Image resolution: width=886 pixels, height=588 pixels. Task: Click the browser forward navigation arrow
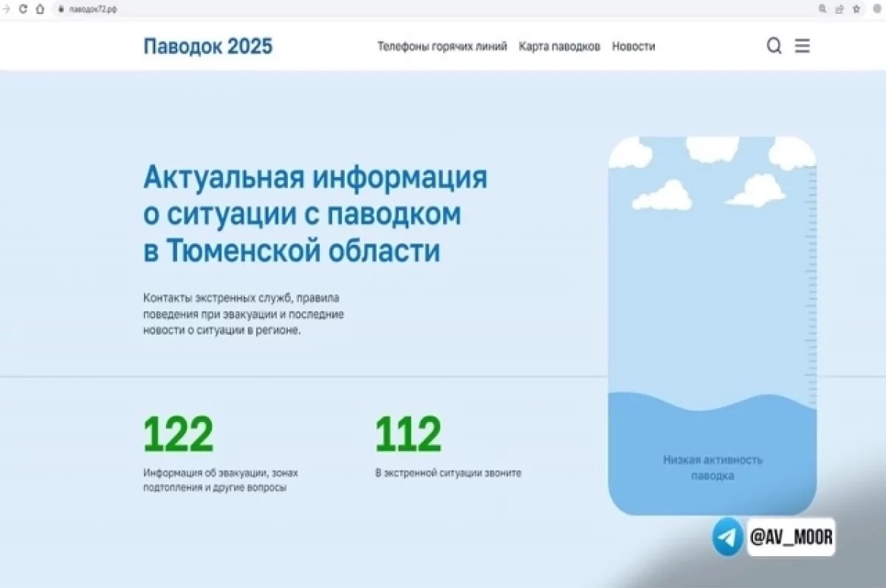(7, 8)
